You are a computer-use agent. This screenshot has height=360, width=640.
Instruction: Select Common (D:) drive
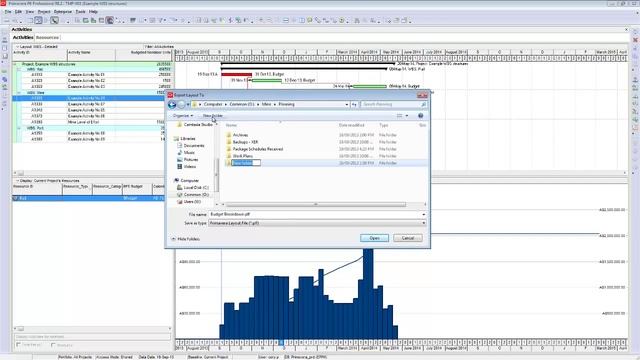point(196,195)
